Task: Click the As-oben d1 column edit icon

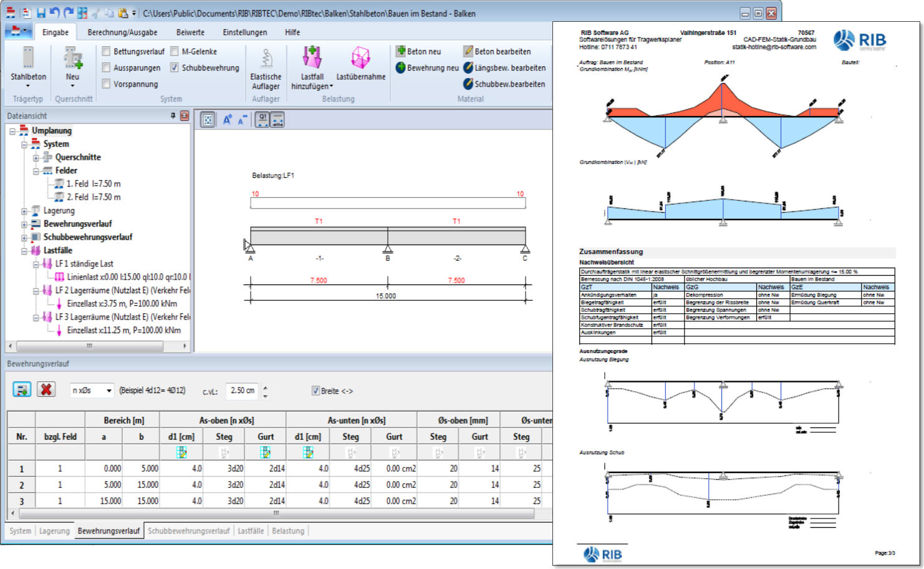Action: click(x=181, y=452)
